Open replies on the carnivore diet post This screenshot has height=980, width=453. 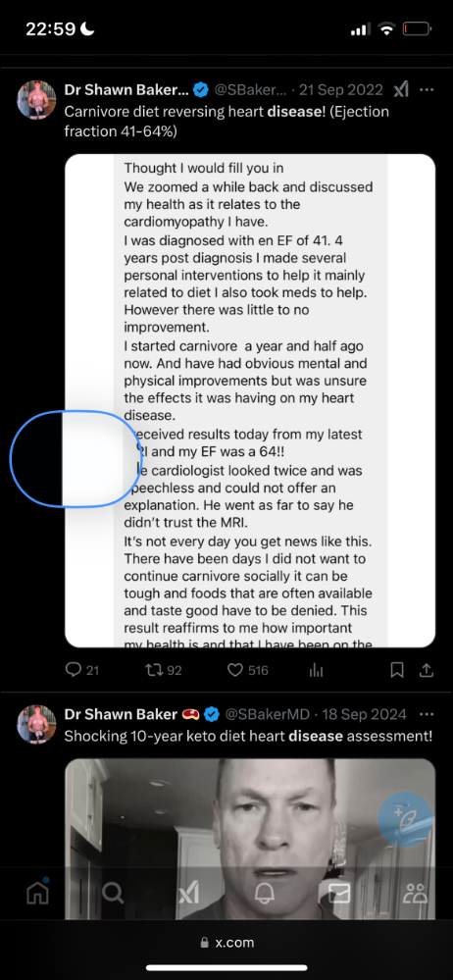tap(81, 671)
